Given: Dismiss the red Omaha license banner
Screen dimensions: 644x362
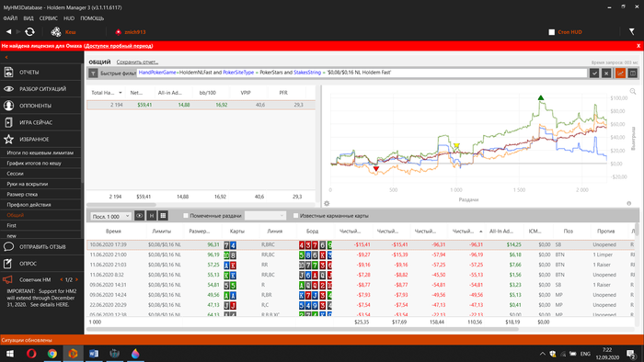Looking at the screenshot, I should pos(638,46).
